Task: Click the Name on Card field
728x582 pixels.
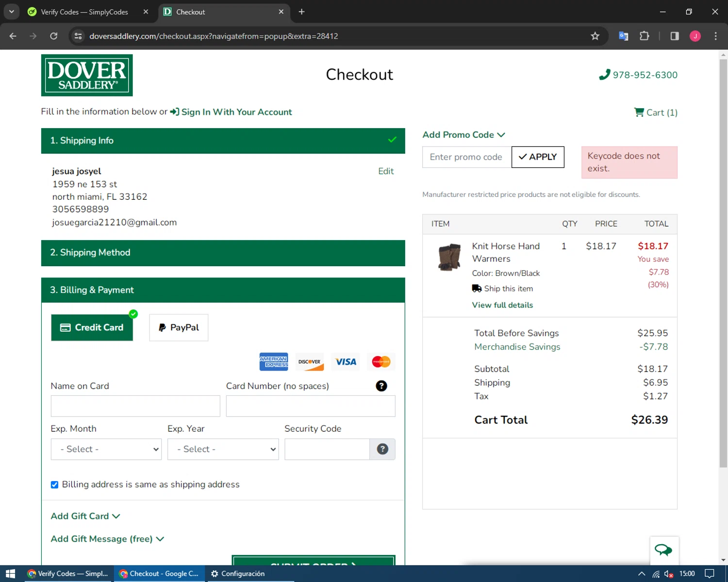Action: [135, 406]
